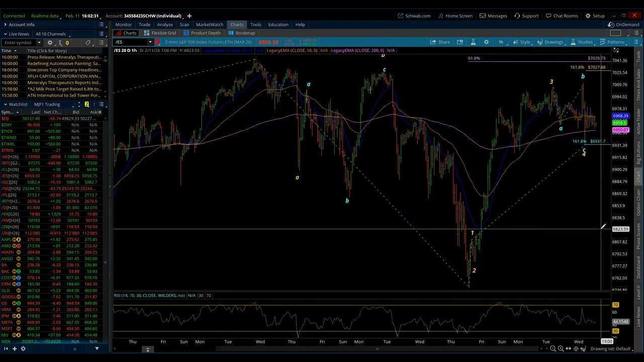This screenshot has width=644, height=362.
Task: Click the plus icon next to account name
Action: pos(189,16)
